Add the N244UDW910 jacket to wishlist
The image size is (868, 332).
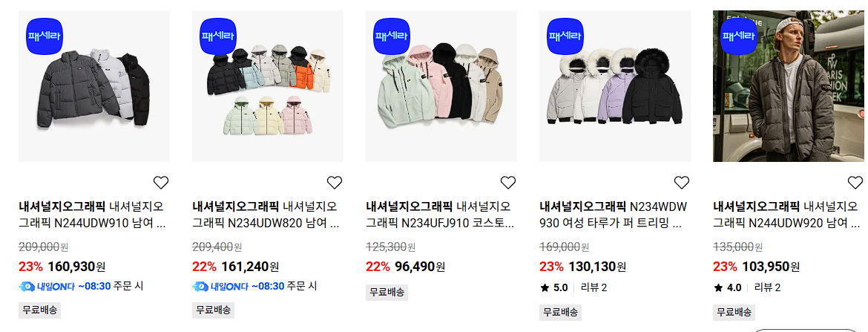pyautogui.click(x=160, y=183)
